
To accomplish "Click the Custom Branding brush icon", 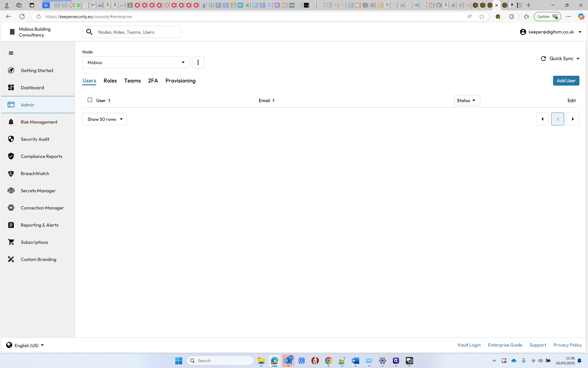I will click(11, 259).
